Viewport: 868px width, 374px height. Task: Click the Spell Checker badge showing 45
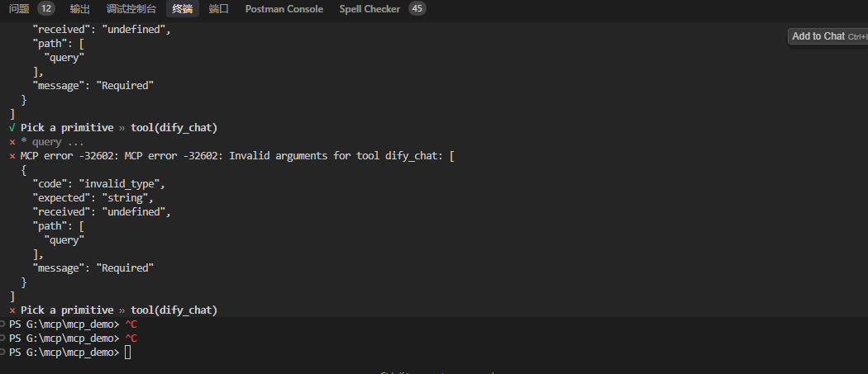pyautogui.click(x=417, y=9)
